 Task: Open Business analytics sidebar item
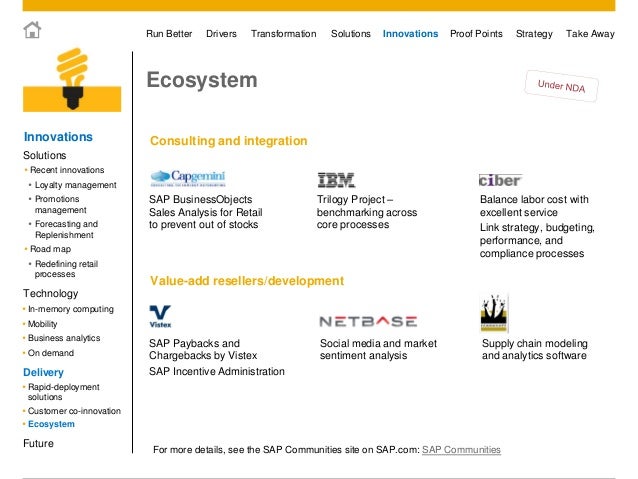click(64, 338)
